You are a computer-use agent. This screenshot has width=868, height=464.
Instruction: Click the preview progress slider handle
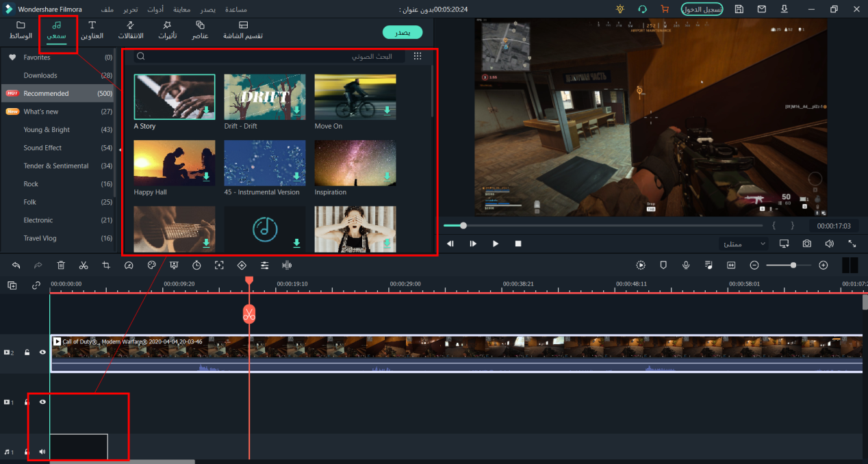pyautogui.click(x=463, y=225)
